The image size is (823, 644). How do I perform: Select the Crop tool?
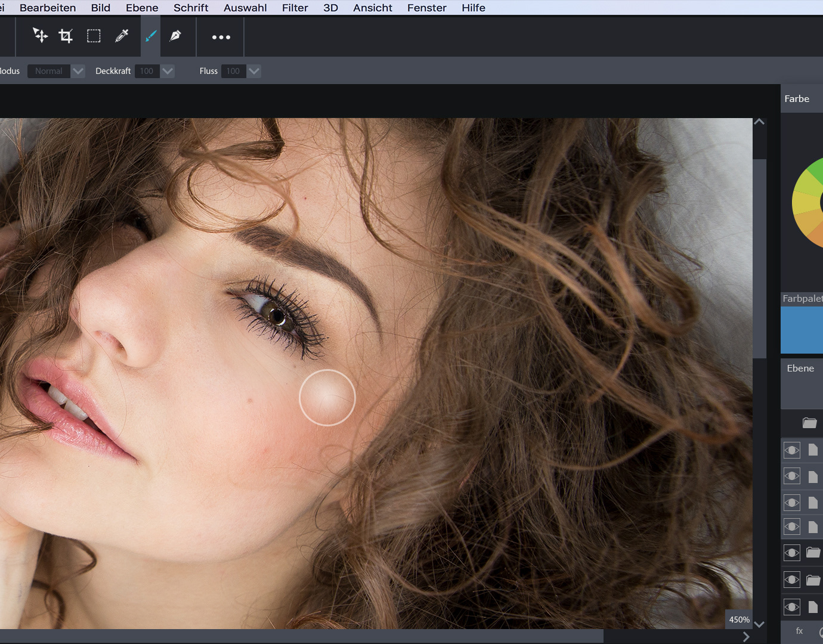pyautogui.click(x=66, y=36)
